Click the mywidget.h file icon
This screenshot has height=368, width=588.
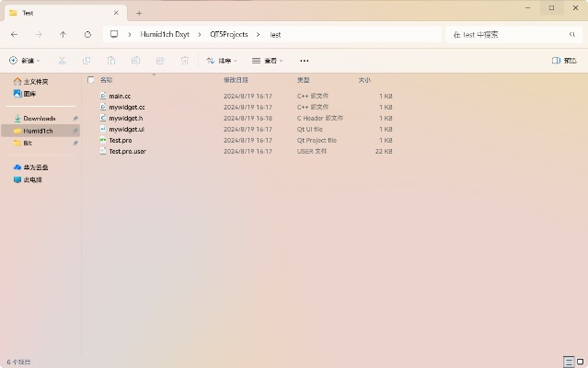tap(103, 118)
